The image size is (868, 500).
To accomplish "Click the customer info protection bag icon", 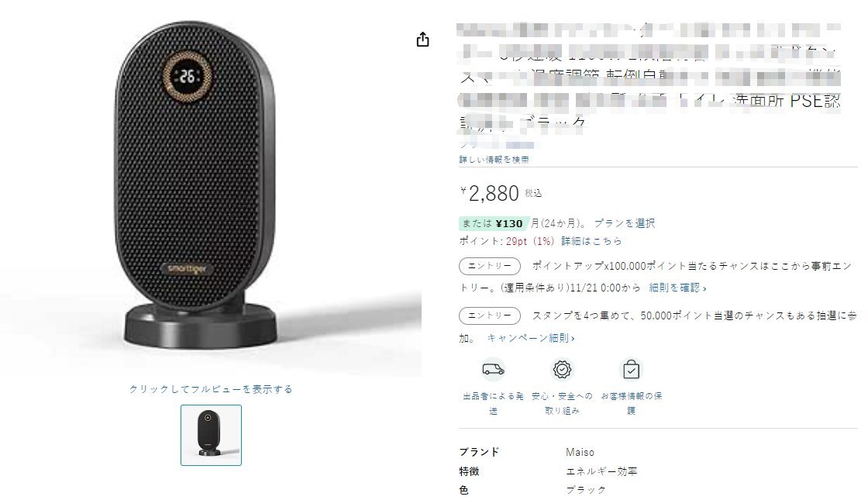I will [x=631, y=369].
